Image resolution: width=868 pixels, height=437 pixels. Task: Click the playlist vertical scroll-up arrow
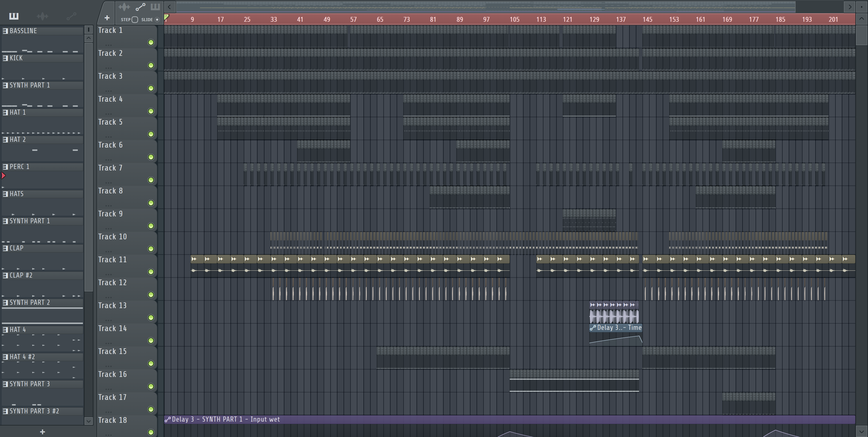point(862,19)
